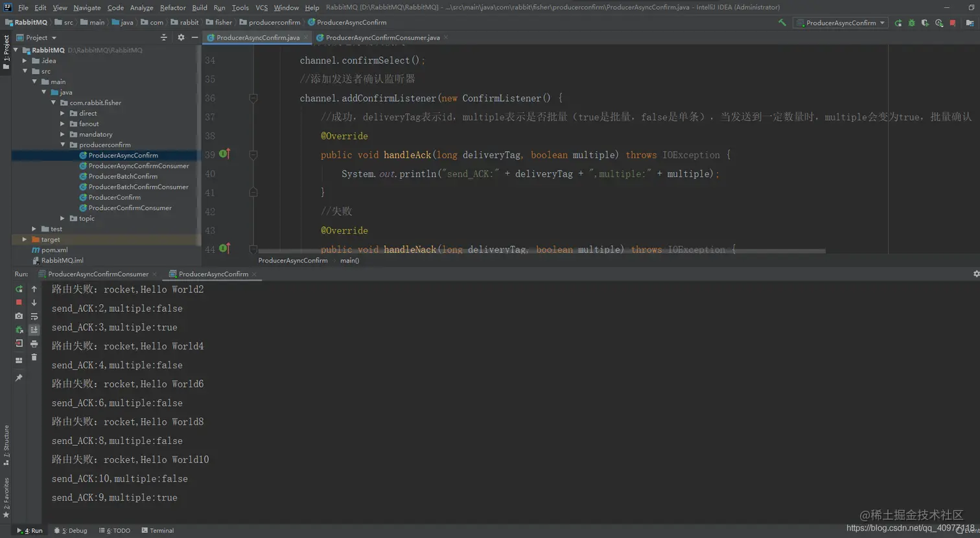Toggle fold marker at handleAck method
Screen dimensions: 980x538
click(x=253, y=155)
